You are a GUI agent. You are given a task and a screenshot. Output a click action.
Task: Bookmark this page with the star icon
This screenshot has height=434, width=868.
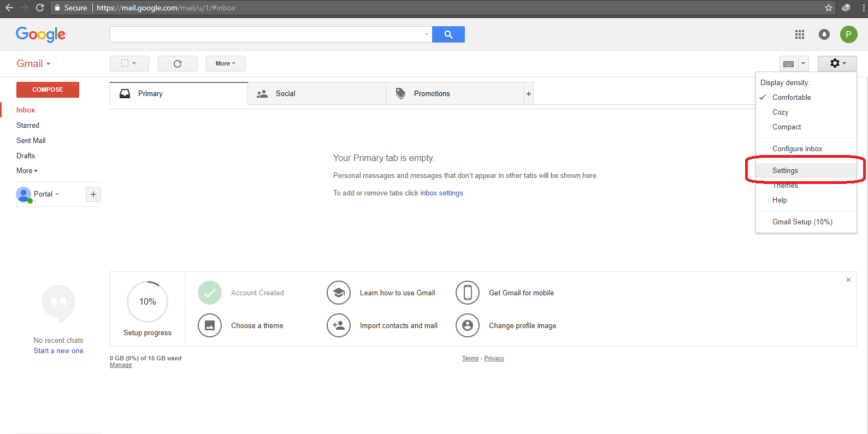[829, 8]
